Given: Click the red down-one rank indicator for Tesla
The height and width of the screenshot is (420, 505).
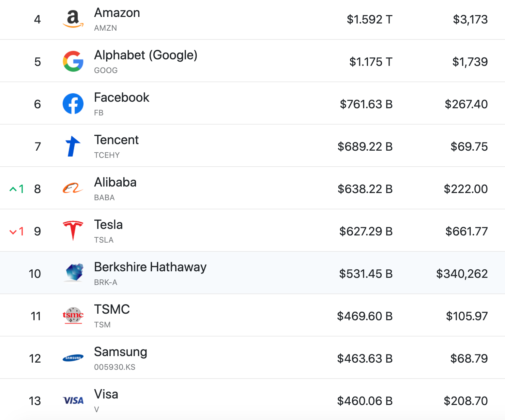Looking at the screenshot, I should coord(17,231).
